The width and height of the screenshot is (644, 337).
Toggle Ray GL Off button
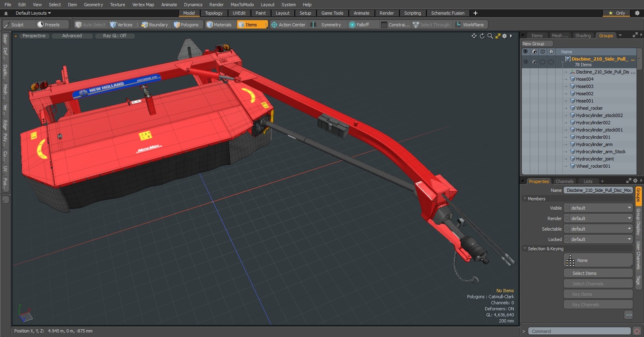(115, 36)
